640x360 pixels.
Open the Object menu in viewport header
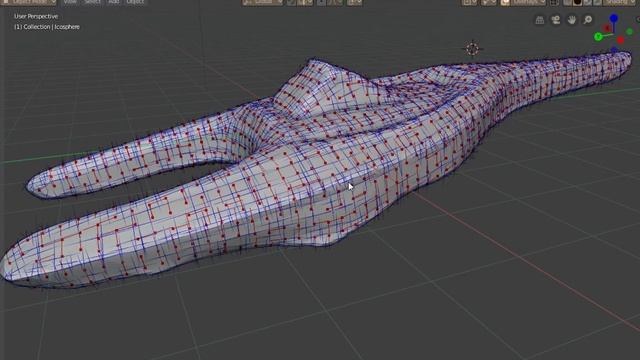pos(135,2)
